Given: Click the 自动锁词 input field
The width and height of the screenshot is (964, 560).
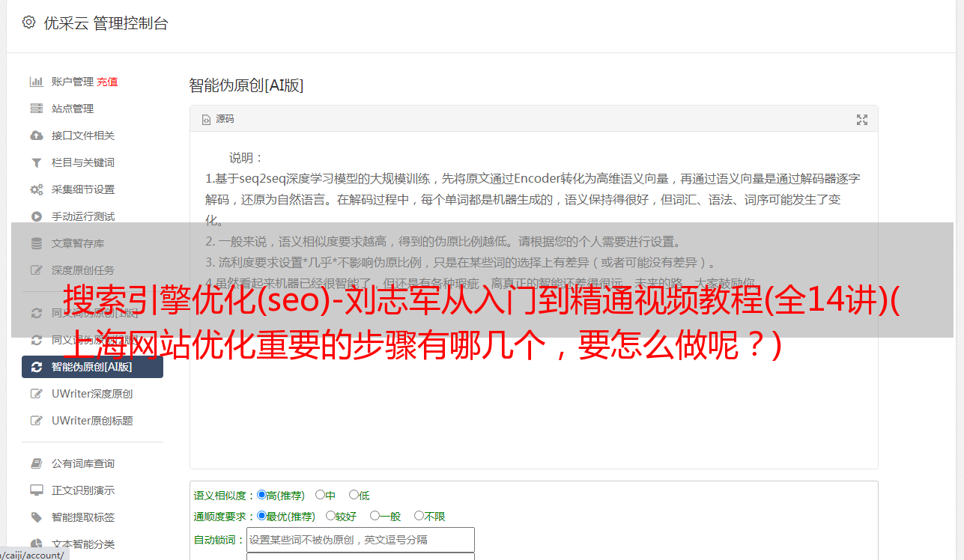Looking at the screenshot, I should coord(360,540).
